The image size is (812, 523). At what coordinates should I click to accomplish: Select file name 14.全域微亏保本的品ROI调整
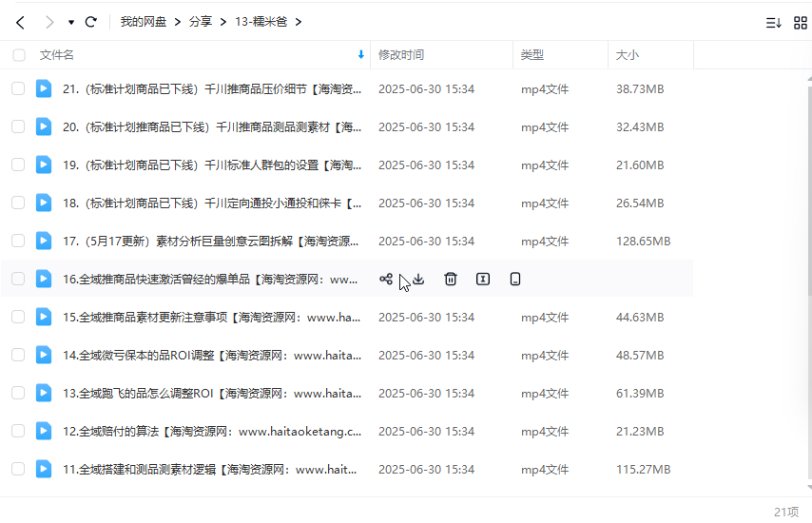[x=212, y=356]
